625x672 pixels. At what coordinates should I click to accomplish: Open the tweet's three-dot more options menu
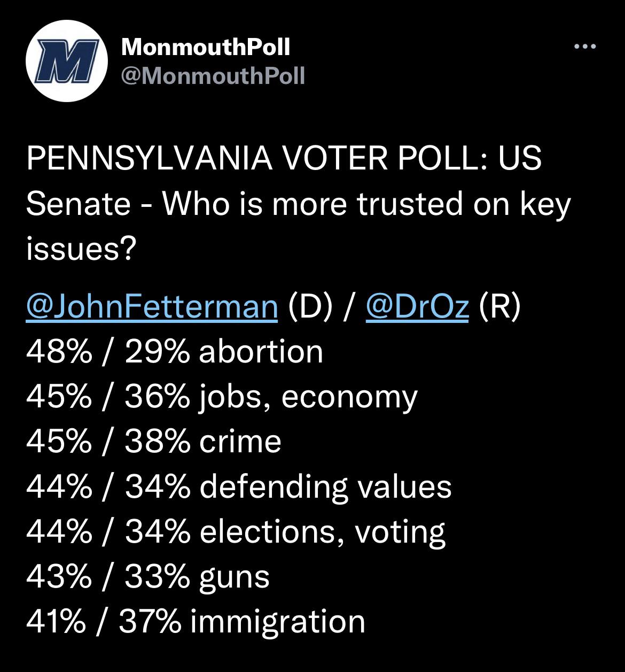(584, 47)
